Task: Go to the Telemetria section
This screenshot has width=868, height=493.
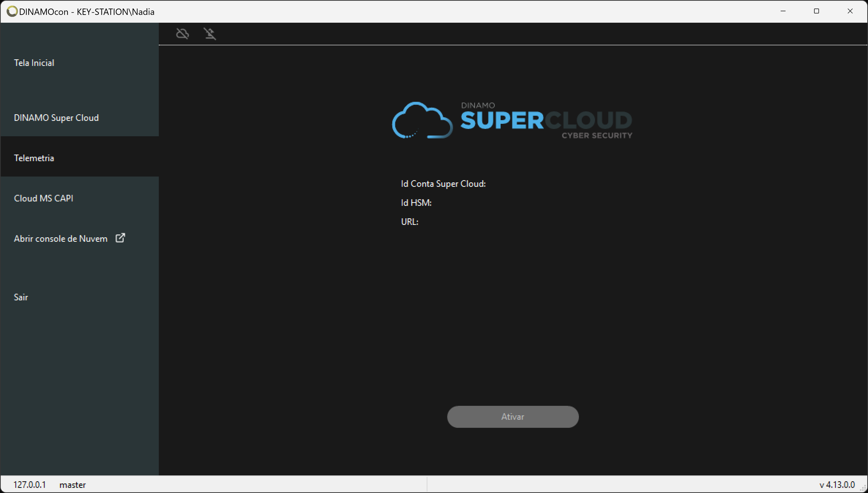Action: click(80, 157)
